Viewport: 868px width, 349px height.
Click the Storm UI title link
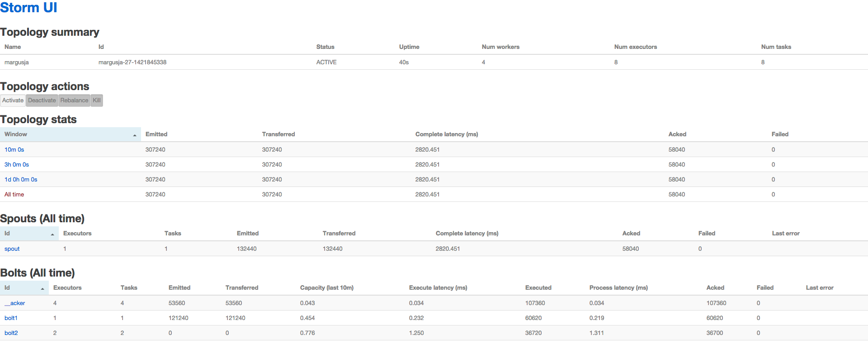[x=28, y=8]
